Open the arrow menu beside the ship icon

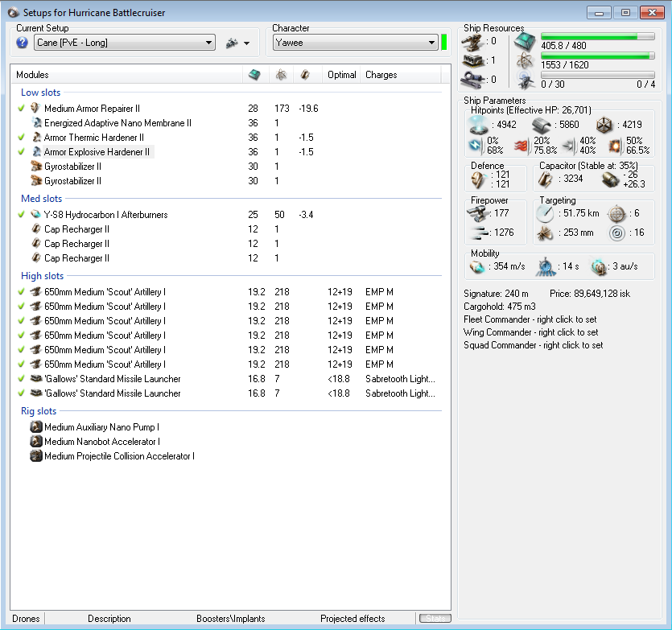(x=246, y=43)
